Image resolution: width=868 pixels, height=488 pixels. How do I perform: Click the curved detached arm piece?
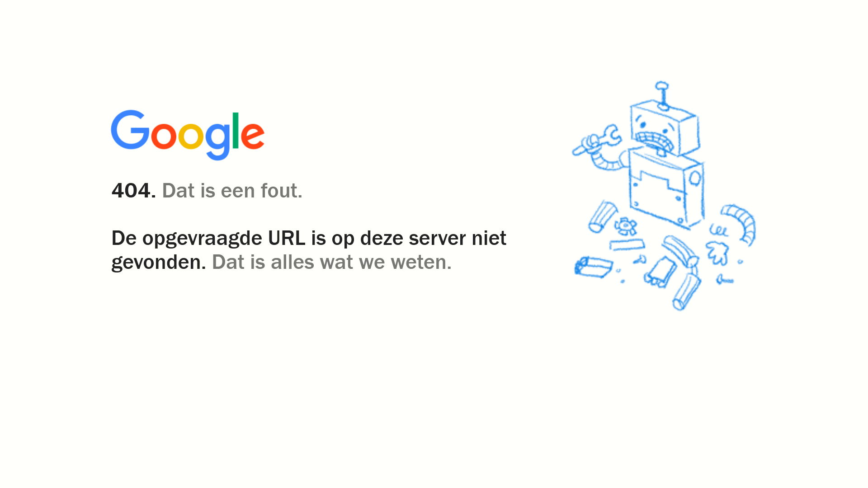pos(740,224)
